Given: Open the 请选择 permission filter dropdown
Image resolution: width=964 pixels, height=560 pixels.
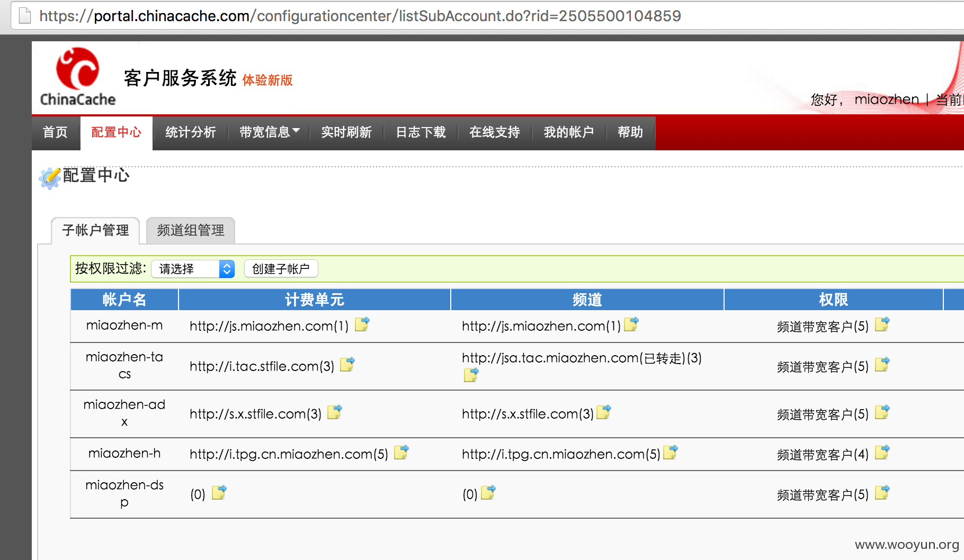Looking at the screenshot, I should (x=193, y=269).
